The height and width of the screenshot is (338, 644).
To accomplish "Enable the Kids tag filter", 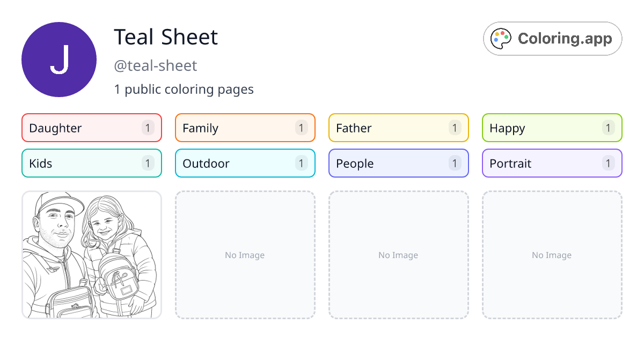I will 91,163.
